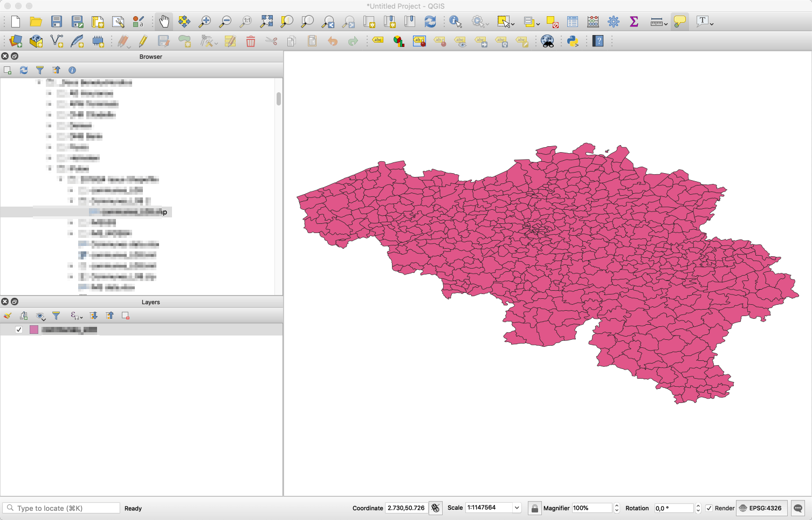Show statistical summary with the sigma icon
812x520 pixels.
click(x=634, y=22)
